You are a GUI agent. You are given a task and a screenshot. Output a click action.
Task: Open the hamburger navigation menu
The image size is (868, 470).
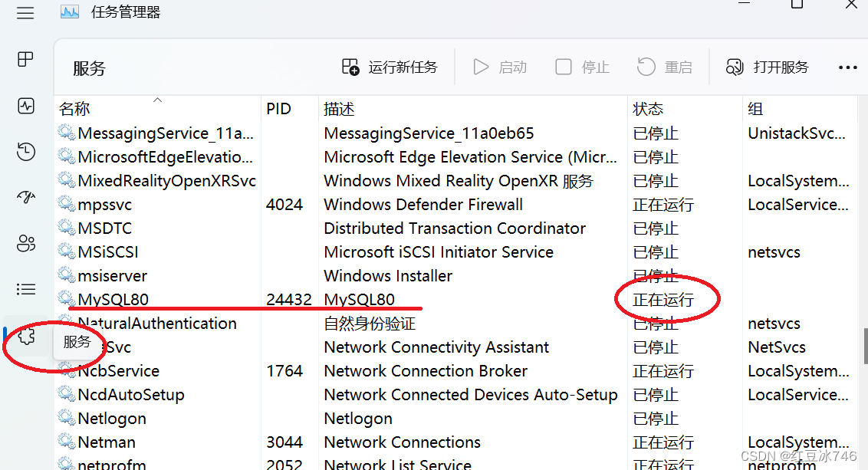tap(25, 13)
